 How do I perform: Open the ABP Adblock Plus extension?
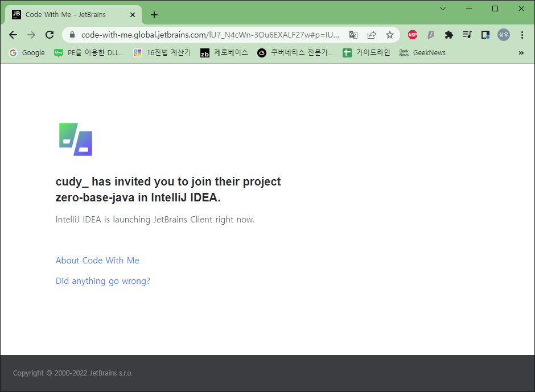413,35
